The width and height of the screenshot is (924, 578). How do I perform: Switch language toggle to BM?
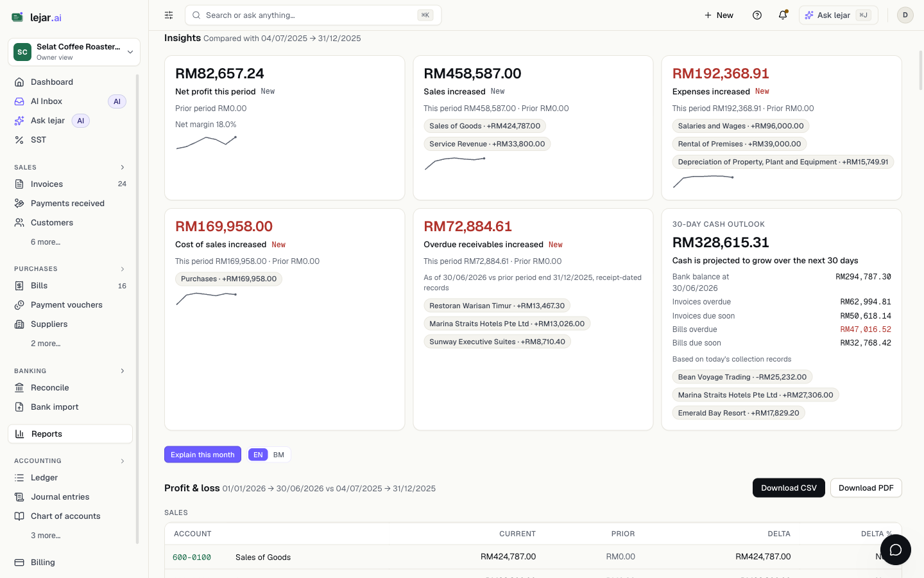point(278,455)
